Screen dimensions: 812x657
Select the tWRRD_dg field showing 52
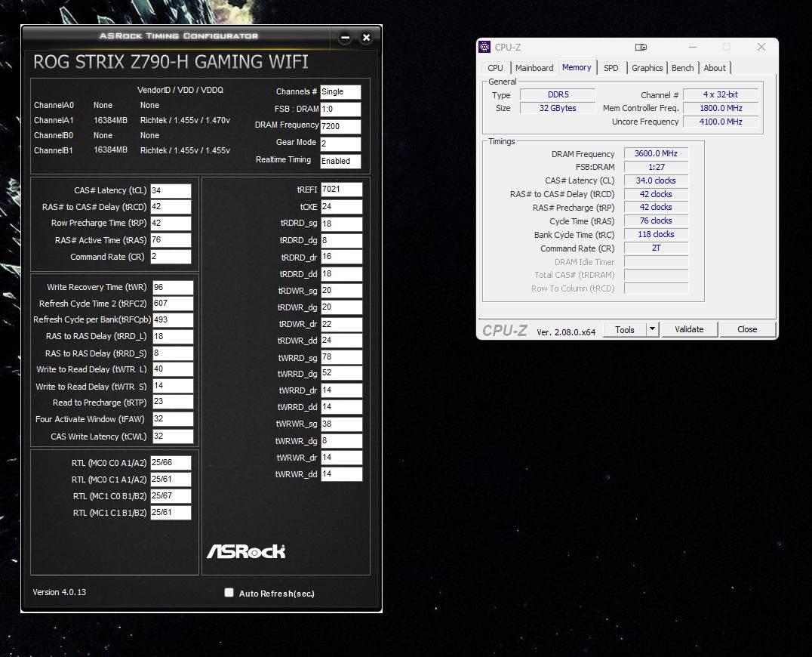(x=342, y=373)
